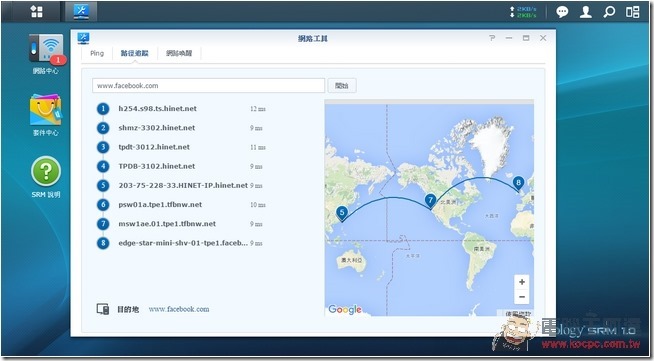The height and width of the screenshot is (361, 654).
Task: Click the help question mark in window title
Action: (492, 38)
